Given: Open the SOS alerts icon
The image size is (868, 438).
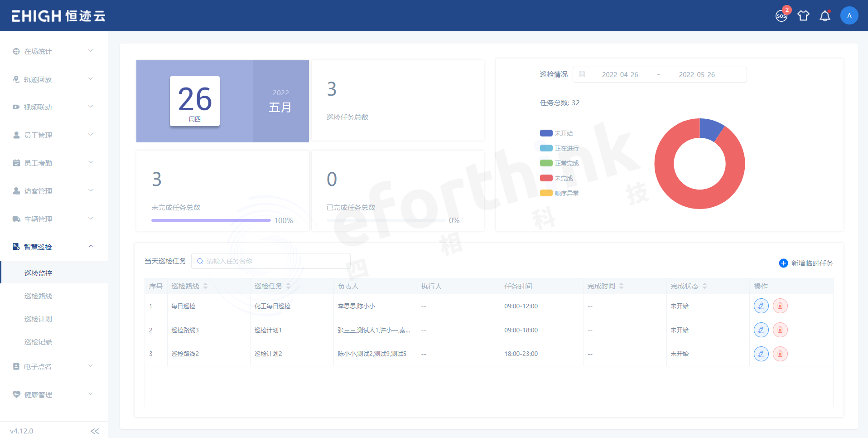Looking at the screenshot, I should click(x=781, y=15).
